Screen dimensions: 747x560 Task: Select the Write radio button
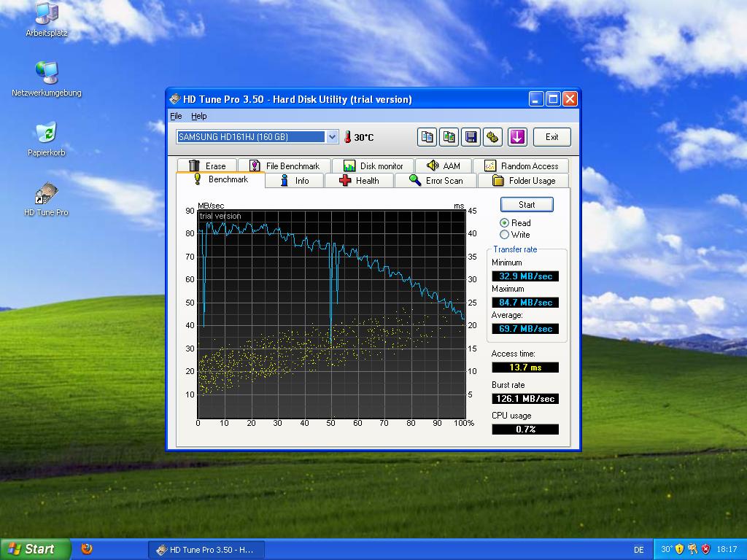click(504, 234)
